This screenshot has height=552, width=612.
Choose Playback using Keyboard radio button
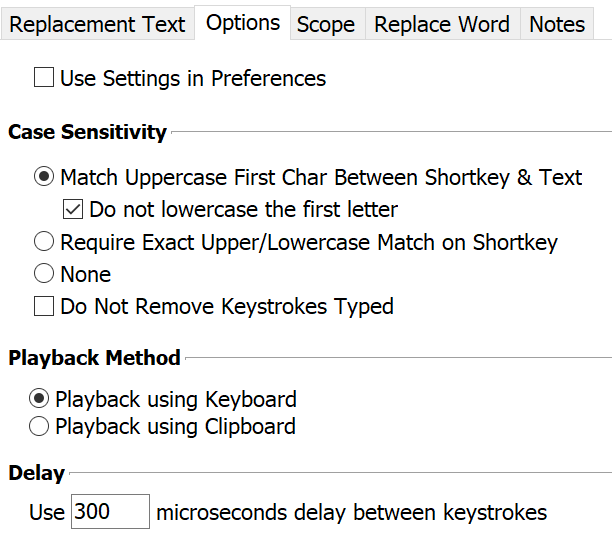[39, 399]
